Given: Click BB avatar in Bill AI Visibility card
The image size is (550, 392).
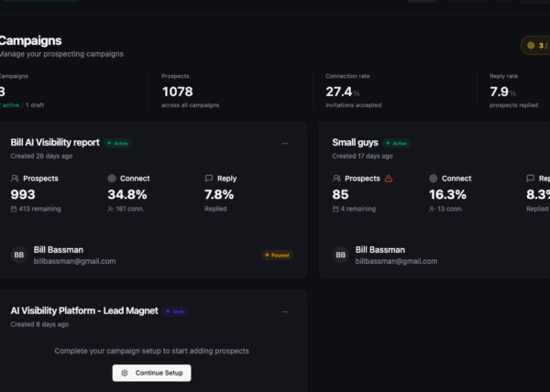Looking at the screenshot, I should [x=19, y=255].
